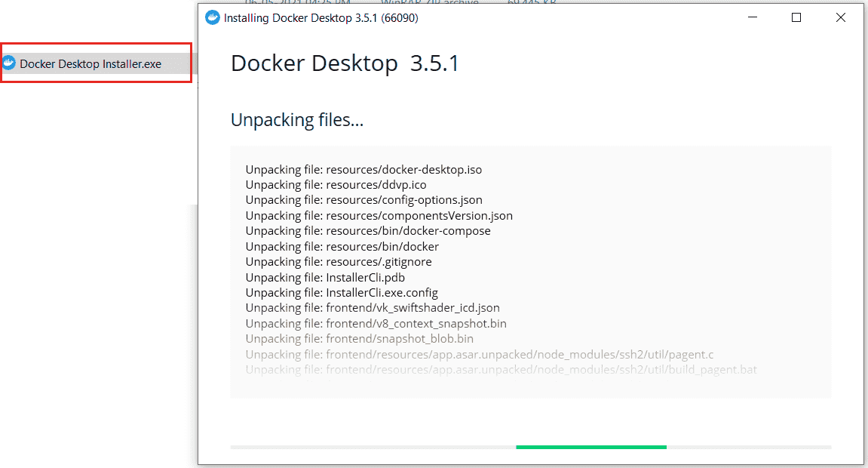The image size is (868, 468).
Task: Click log line resources/docker-desktop.iso
Action: (x=363, y=170)
